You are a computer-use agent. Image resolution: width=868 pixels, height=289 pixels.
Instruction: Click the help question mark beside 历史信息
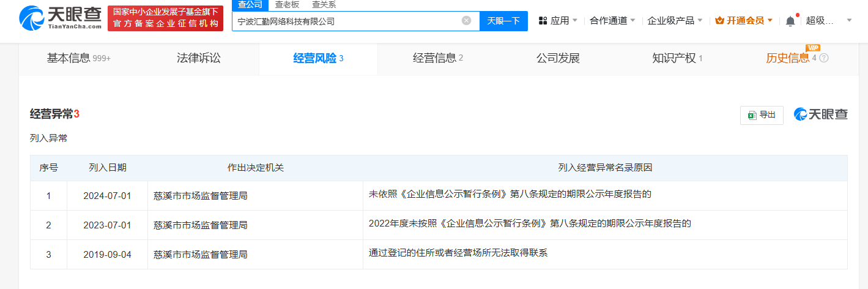click(824, 58)
